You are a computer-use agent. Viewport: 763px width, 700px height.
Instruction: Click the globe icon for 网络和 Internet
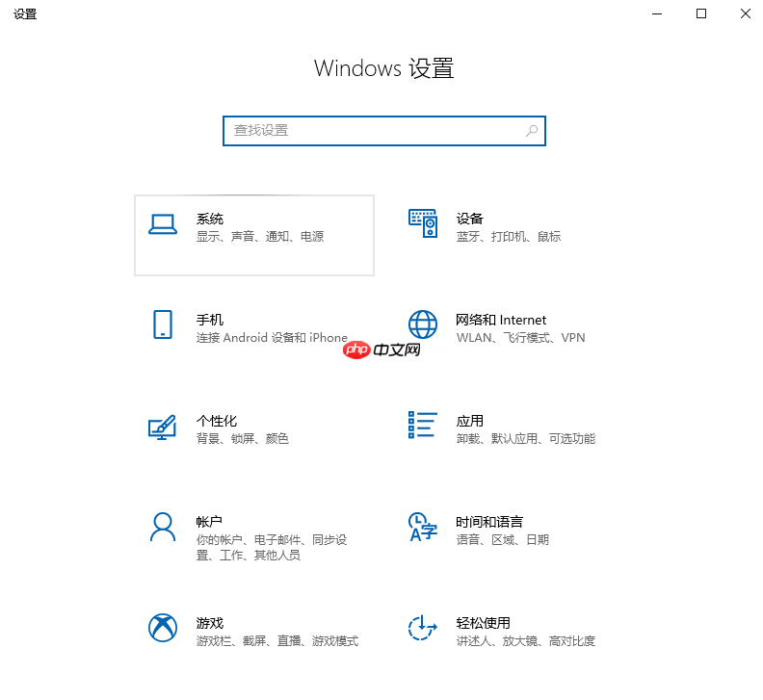(422, 324)
